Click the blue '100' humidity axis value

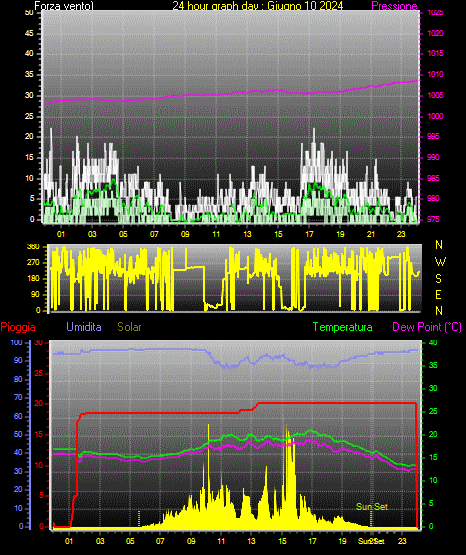[16, 342]
